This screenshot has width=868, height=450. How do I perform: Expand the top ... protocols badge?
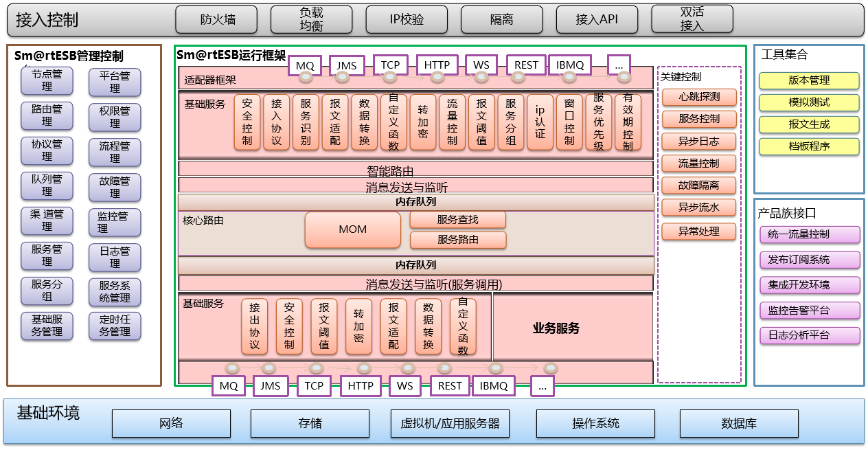coord(619,65)
